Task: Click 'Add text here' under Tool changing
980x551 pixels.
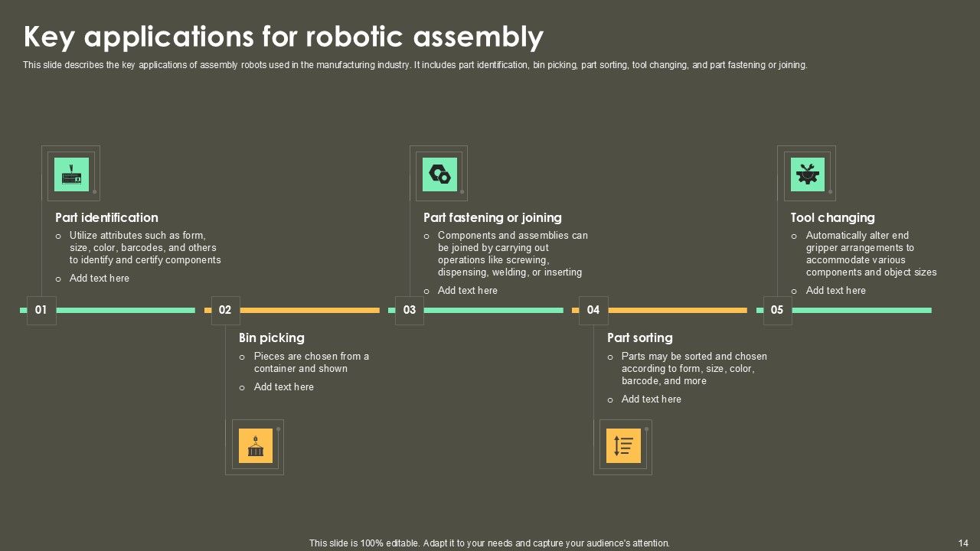Action: (835, 291)
